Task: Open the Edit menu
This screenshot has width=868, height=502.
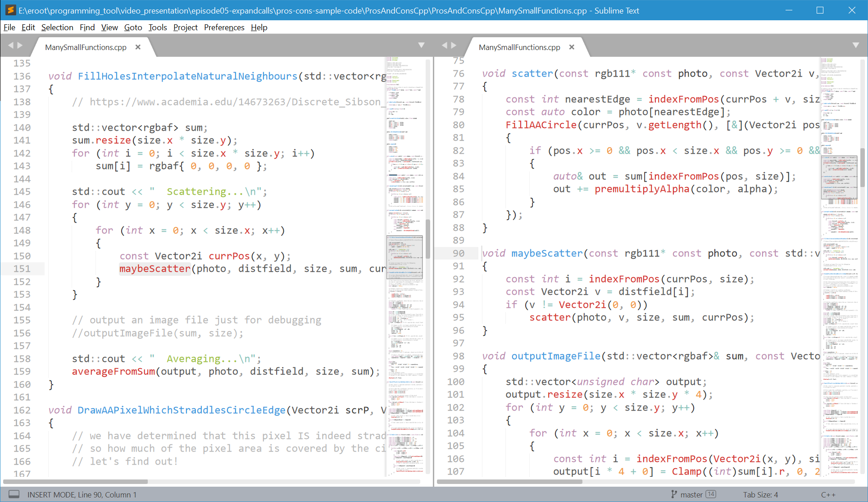Action: (28, 27)
